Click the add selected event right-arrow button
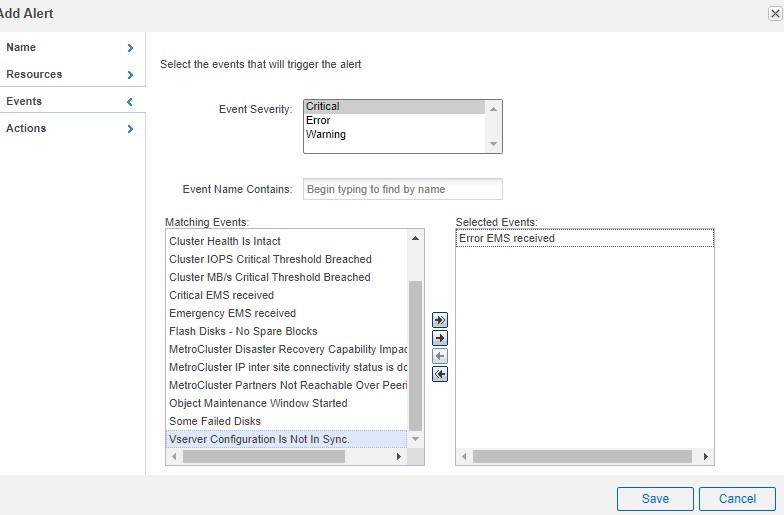Viewport: 784px width, 515px height. [x=439, y=338]
